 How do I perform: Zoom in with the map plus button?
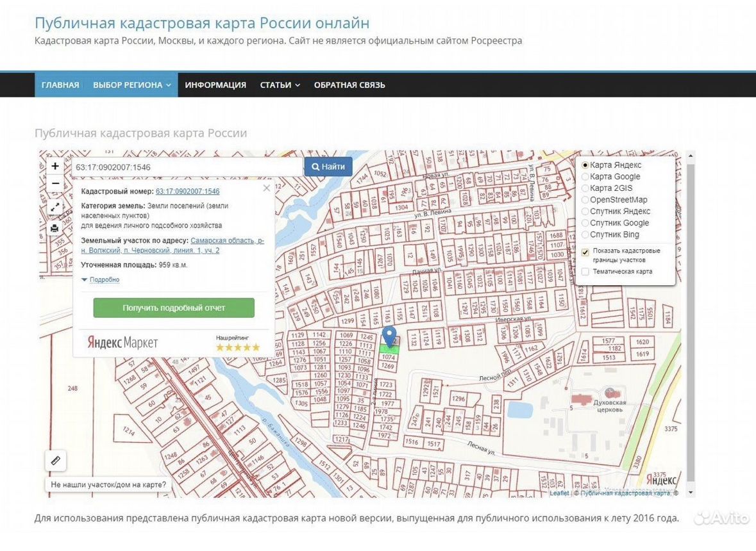tap(55, 166)
